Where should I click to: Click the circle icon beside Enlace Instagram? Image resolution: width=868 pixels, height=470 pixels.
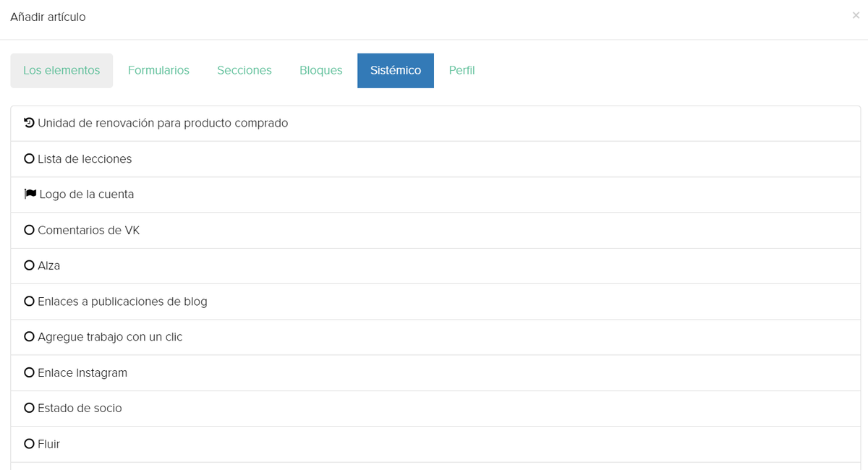tap(29, 372)
